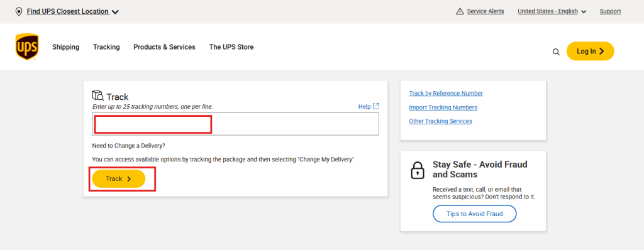Open Products & Services menu
The height and width of the screenshot is (250, 644).
tap(164, 47)
